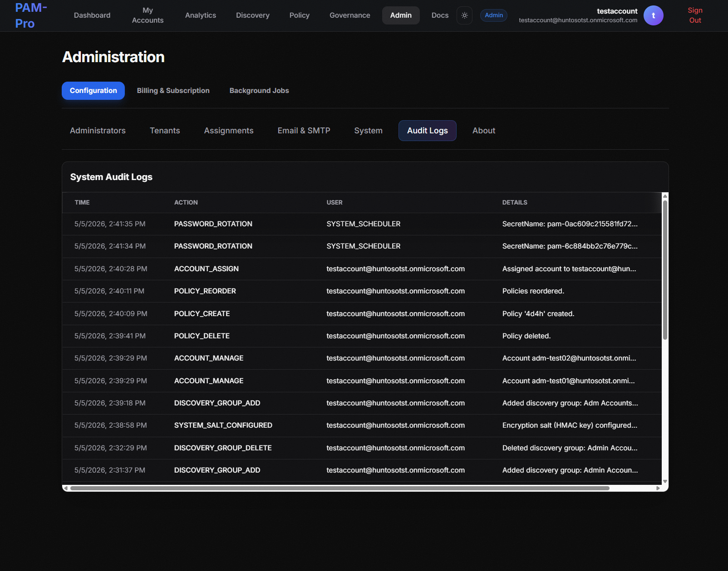Select the 2:41:35 PM timestamp cell
Screen dimensions: 728x571
(x=110, y=224)
